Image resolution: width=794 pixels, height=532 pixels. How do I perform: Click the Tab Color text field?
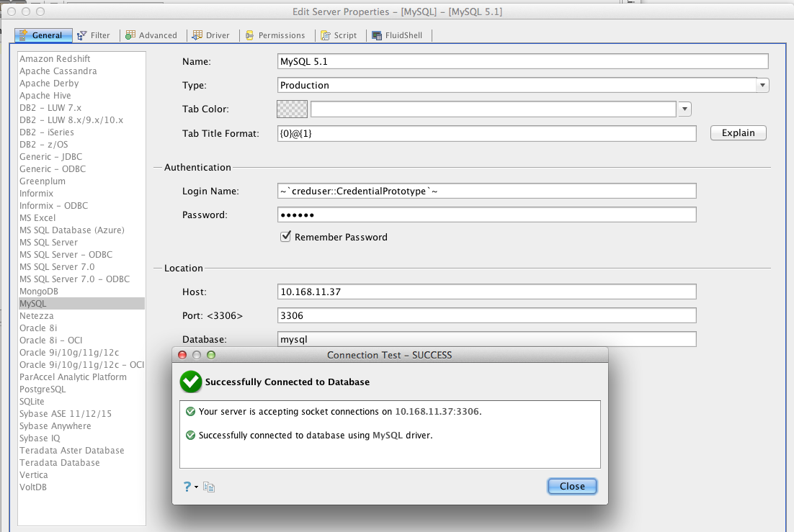(x=494, y=109)
